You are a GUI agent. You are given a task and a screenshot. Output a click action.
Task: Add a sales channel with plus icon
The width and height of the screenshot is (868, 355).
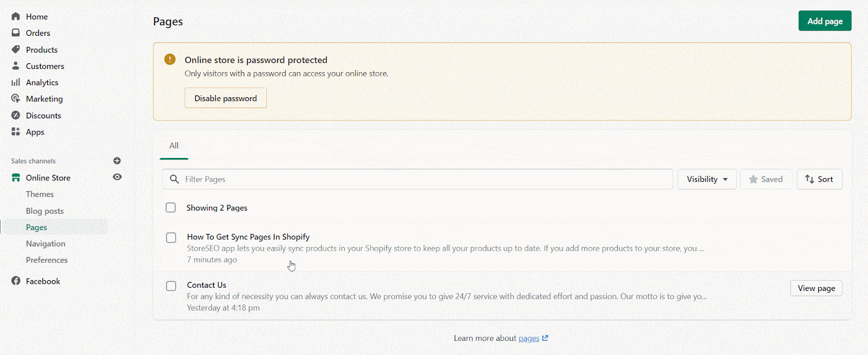click(117, 161)
